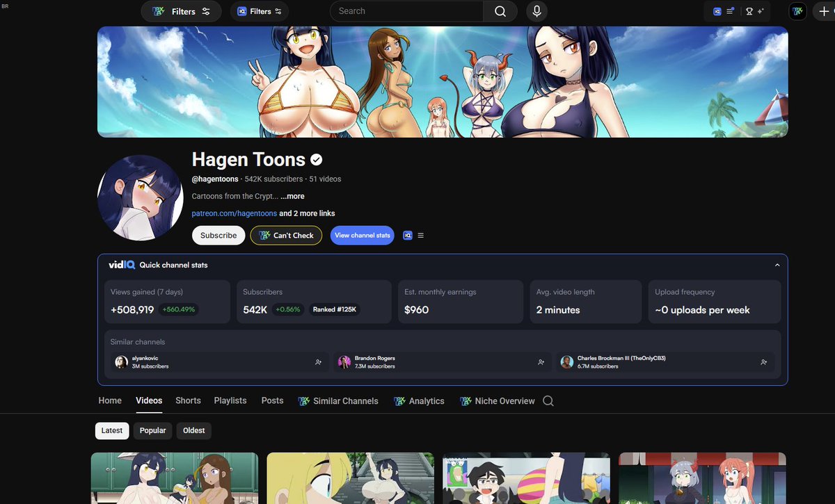Click '~0 uploads per week' value

(703, 309)
